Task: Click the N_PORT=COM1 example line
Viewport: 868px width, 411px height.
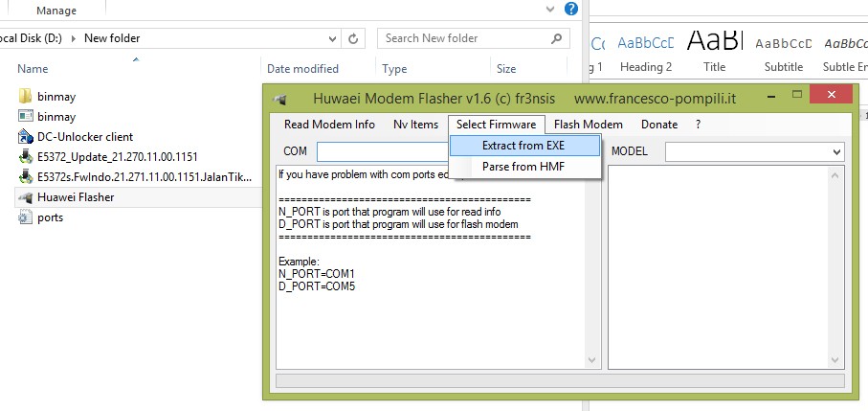Action: pos(317,274)
